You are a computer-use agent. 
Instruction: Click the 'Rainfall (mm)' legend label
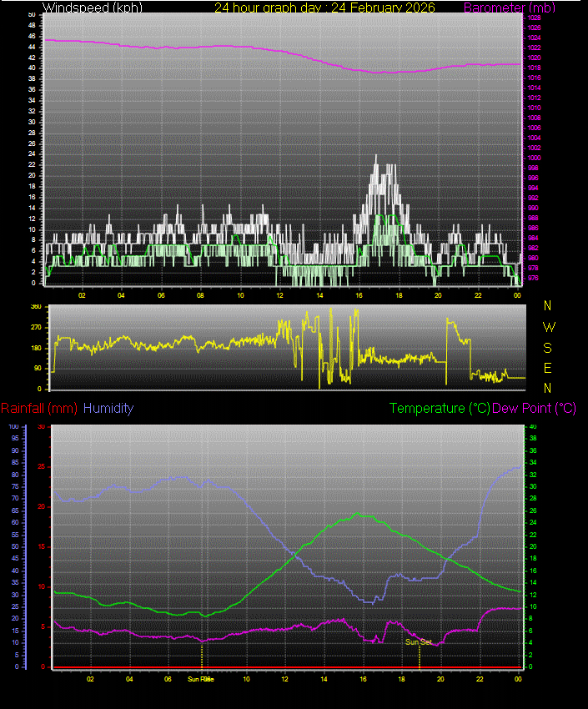(39, 409)
